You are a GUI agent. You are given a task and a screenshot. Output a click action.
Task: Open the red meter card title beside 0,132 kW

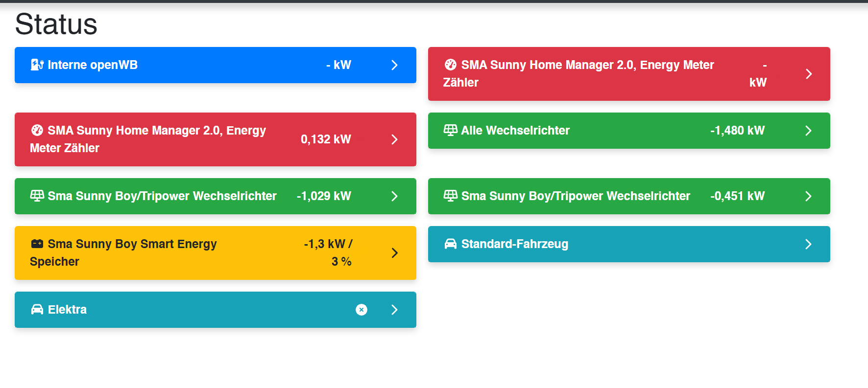point(148,139)
